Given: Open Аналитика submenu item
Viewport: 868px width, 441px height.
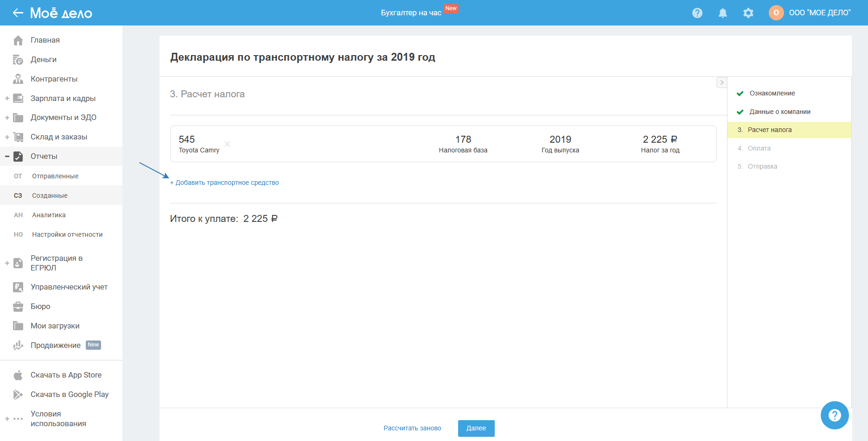Looking at the screenshot, I should 61,215.
